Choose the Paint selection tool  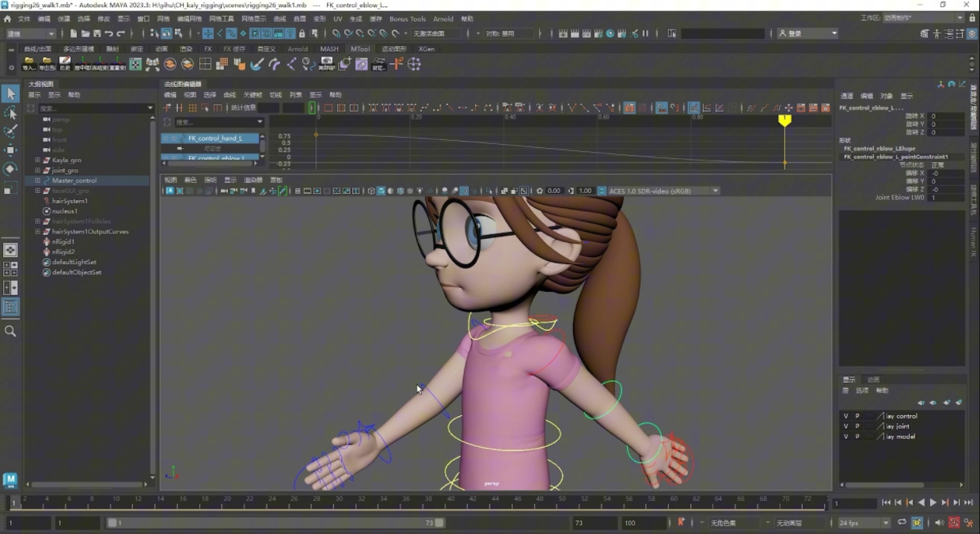[x=10, y=131]
